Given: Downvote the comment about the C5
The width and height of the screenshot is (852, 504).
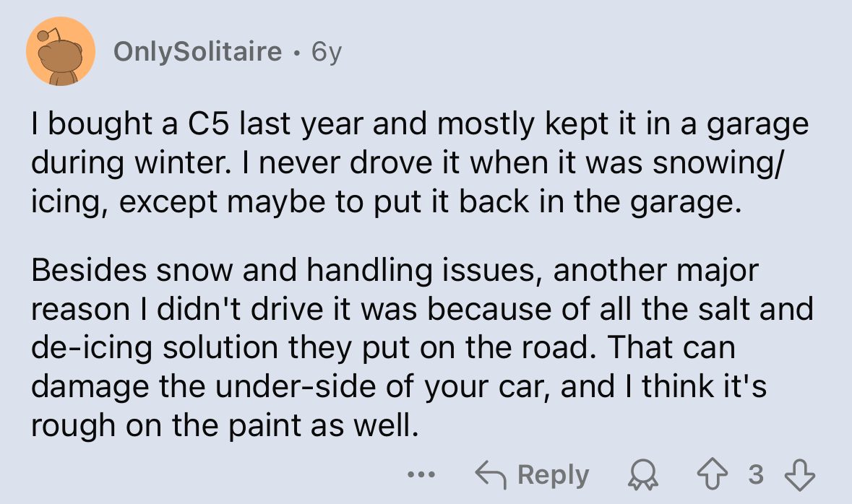Looking at the screenshot, I should click(x=800, y=474).
